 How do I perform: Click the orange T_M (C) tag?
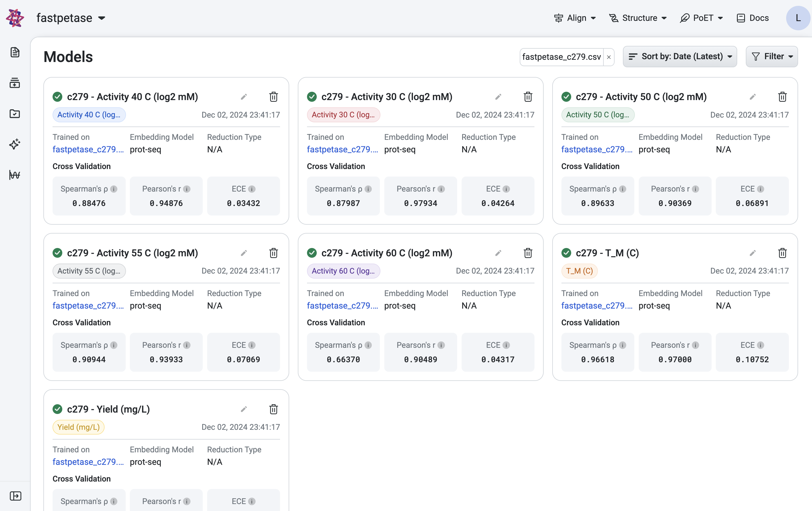pyautogui.click(x=579, y=271)
